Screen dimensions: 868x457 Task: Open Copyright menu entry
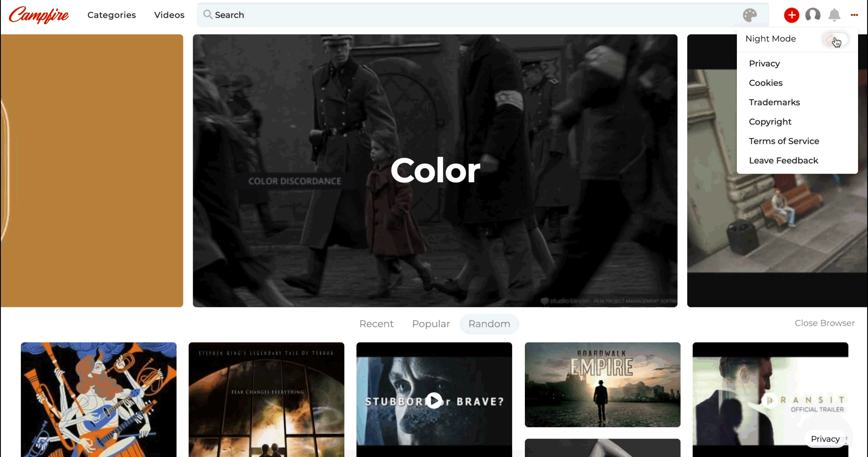pos(770,122)
